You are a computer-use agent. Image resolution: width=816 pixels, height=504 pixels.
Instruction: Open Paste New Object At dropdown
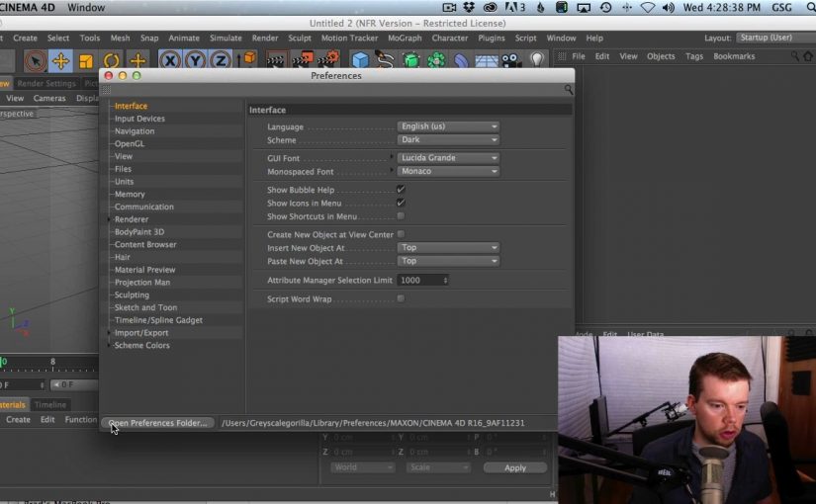(x=448, y=261)
